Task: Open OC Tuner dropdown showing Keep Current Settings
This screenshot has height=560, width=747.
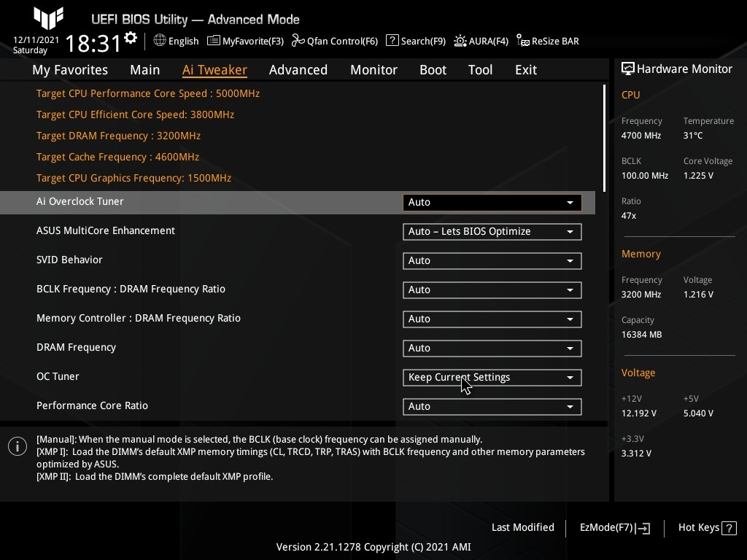Action: pyautogui.click(x=492, y=377)
